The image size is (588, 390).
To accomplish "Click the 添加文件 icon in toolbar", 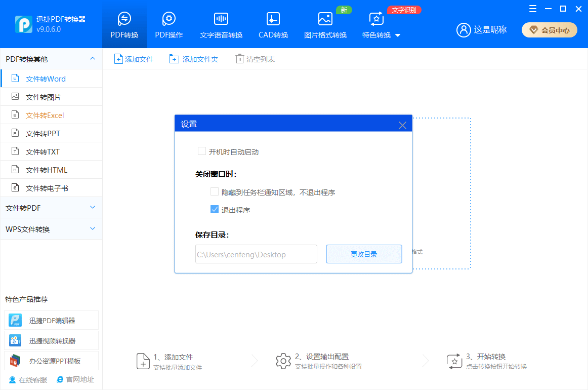I will [118, 59].
